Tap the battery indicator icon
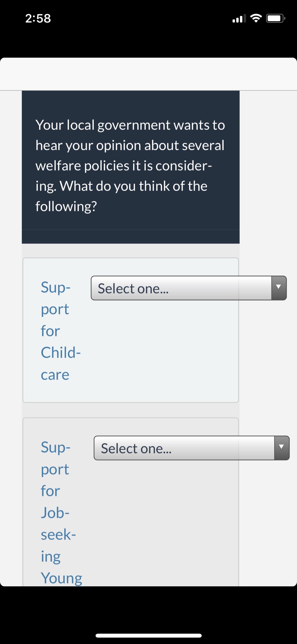This screenshot has width=297, height=644. tap(276, 18)
